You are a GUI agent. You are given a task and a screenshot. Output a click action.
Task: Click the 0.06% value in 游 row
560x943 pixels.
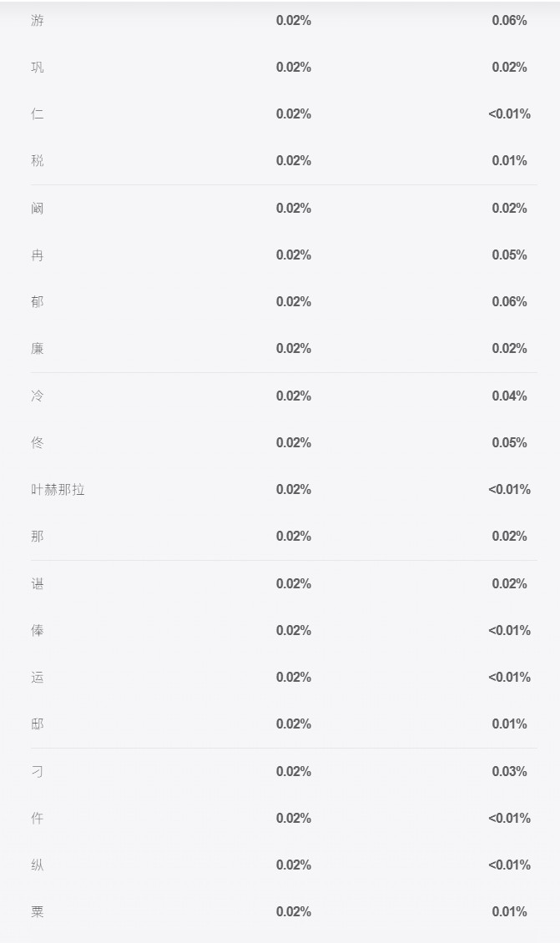tap(509, 21)
